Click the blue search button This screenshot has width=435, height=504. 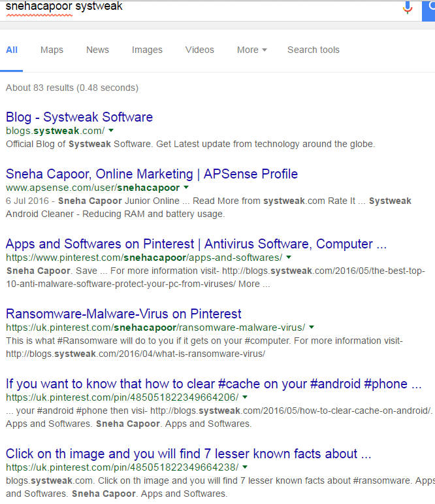[x=428, y=8]
